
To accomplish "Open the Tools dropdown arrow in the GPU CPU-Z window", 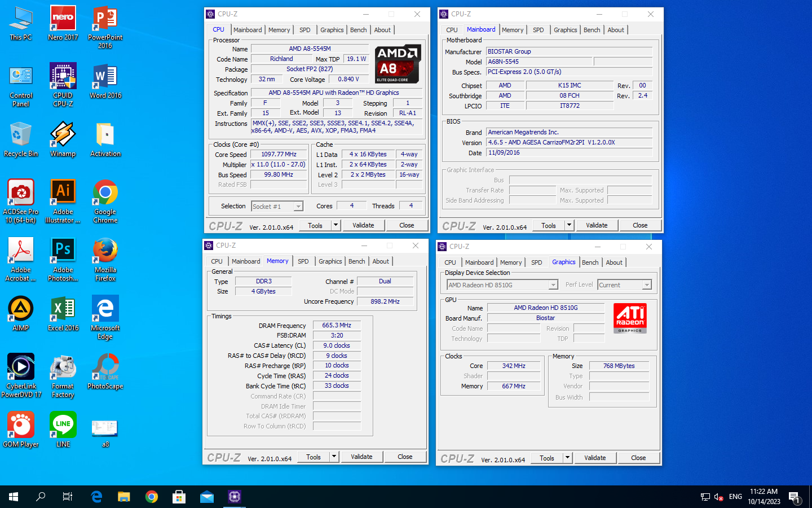I will click(567, 458).
